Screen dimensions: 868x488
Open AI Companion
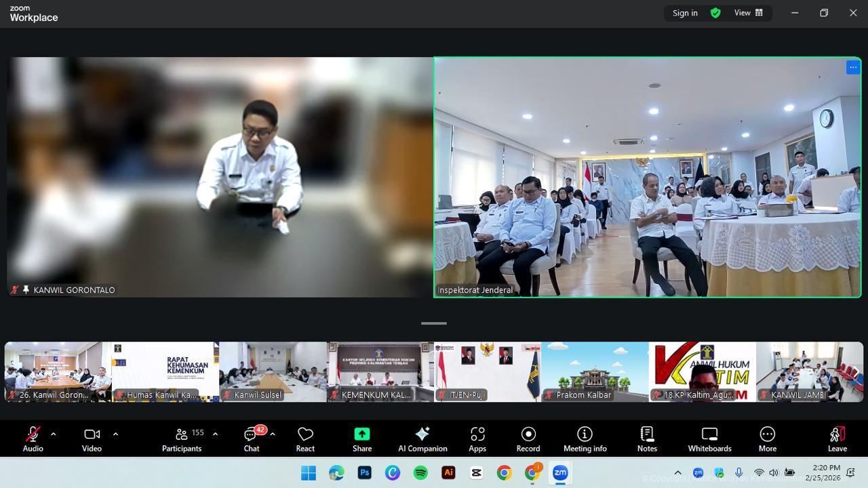coord(422,439)
